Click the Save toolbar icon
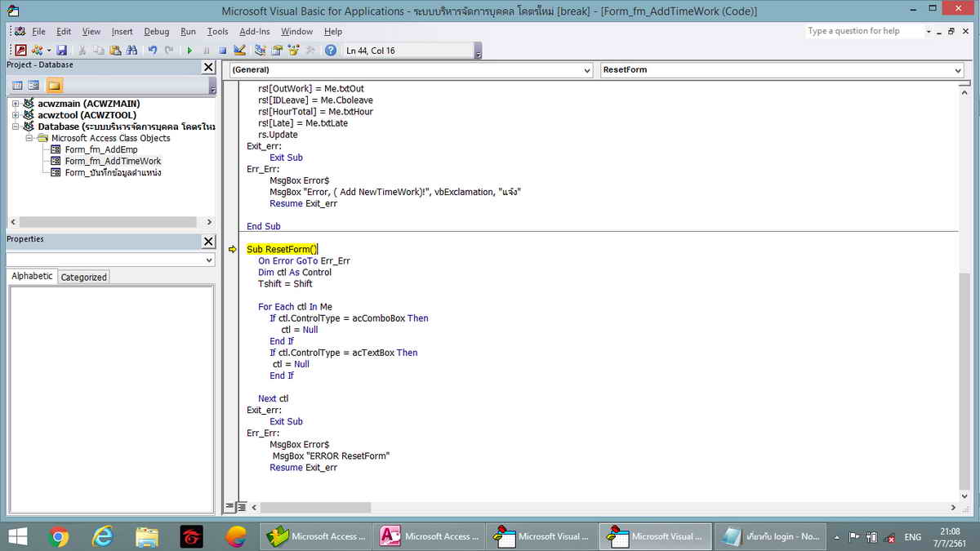The image size is (980, 551). pos(62,51)
